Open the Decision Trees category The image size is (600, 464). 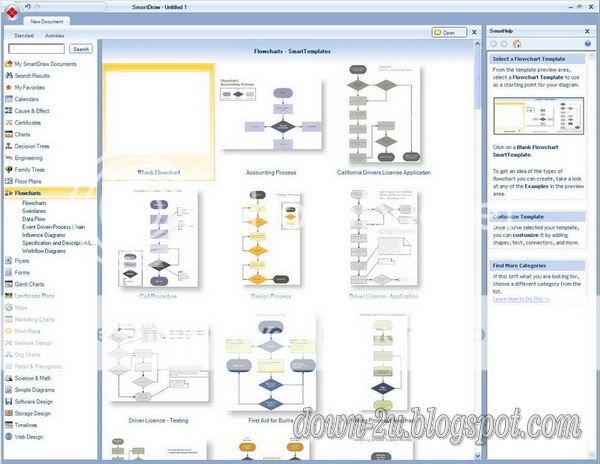coord(33,146)
